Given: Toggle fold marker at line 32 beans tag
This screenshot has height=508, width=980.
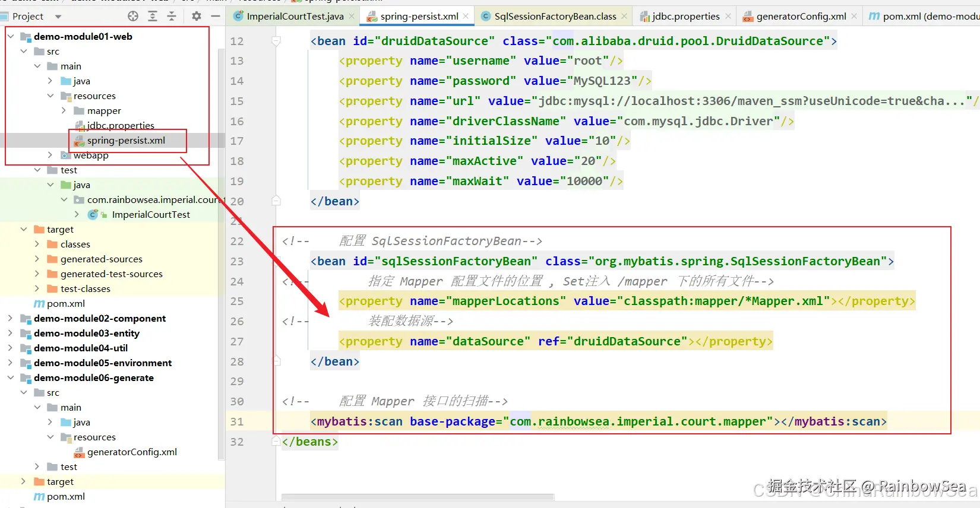Looking at the screenshot, I should pos(276,441).
